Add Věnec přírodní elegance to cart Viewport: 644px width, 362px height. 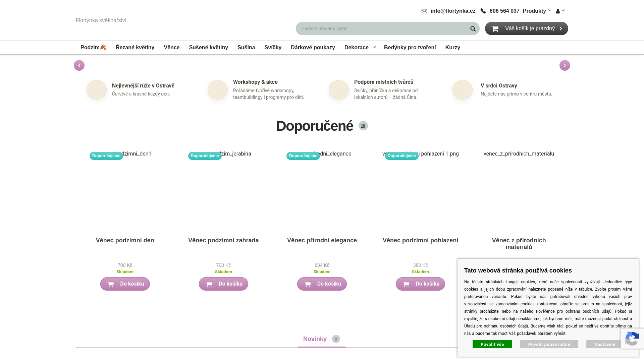(322, 284)
